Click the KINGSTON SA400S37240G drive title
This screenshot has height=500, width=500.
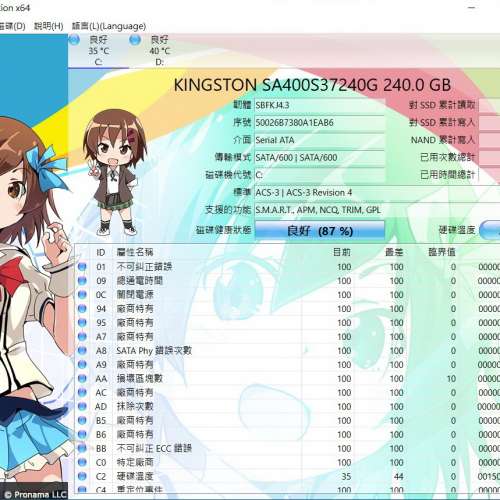pyautogui.click(x=312, y=85)
